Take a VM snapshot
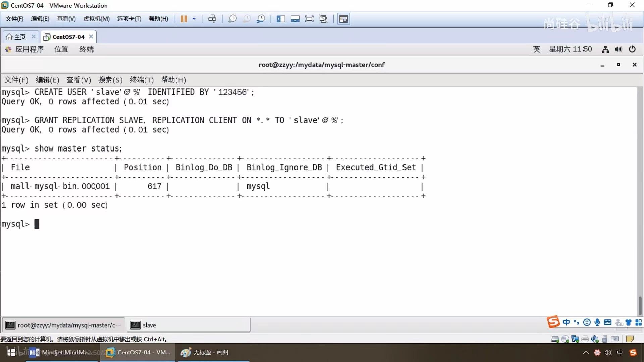The width and height of the screenshot is (644, 362). click(232, 19)
